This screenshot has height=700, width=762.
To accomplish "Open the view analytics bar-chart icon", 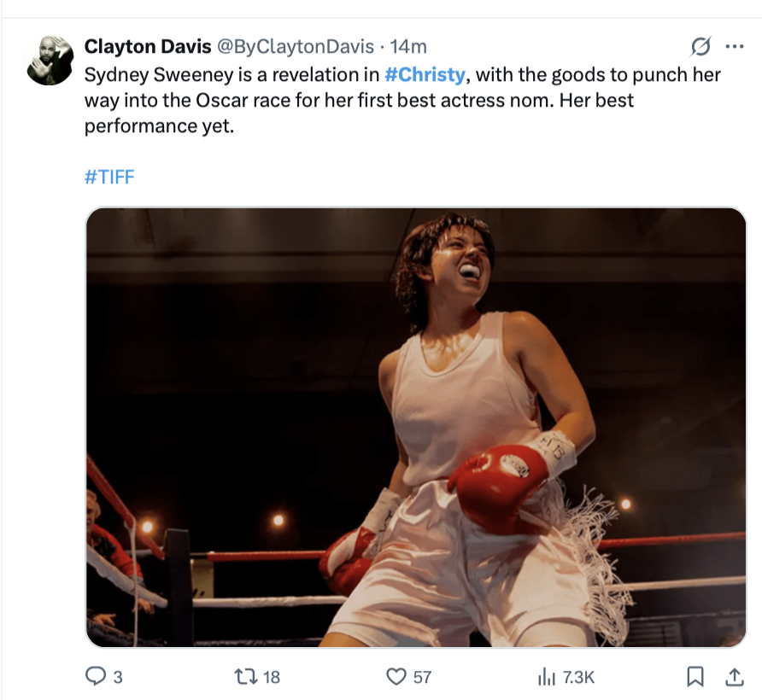I will pyautogui.click(x=546, y=677).
